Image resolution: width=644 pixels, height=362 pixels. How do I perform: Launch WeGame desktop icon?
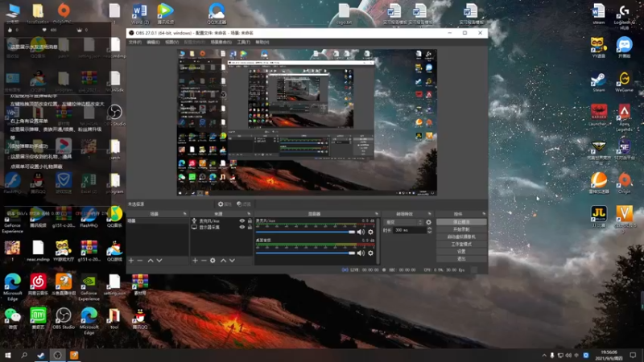pyautogui.click(x=625, y=82)
